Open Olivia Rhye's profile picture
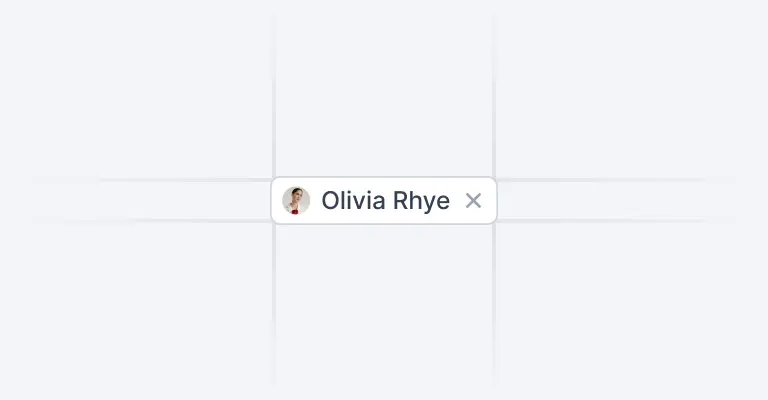This screenshot has width=768, height=400. coord(296,200)
